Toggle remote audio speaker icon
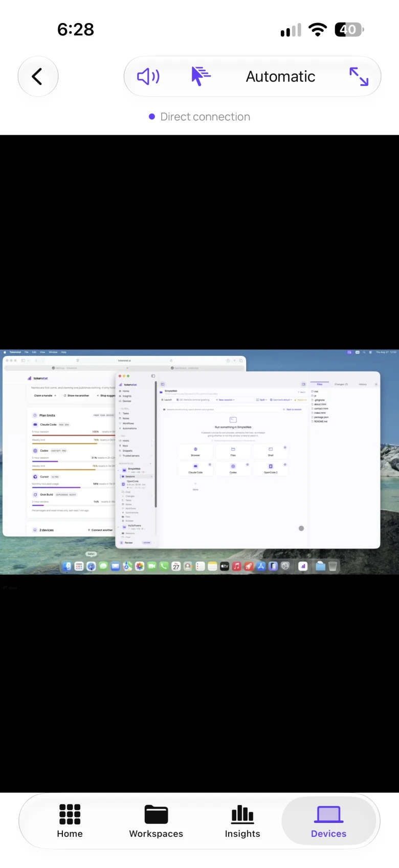The image size is (399, 868). (x=148, y=76)
